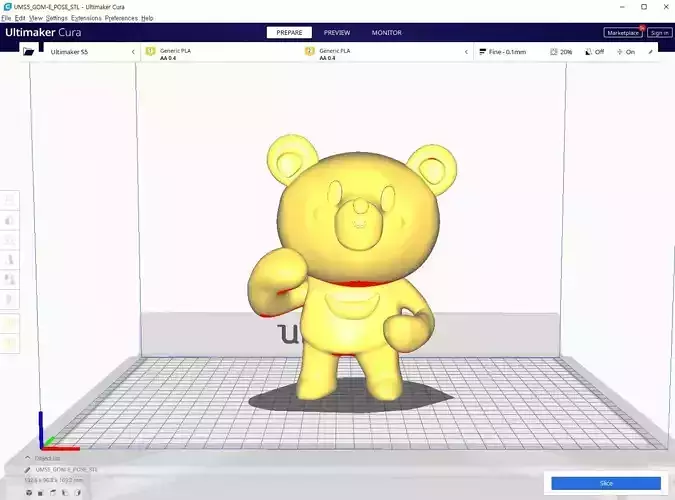Click the 20% infill setting
The image size is (675, 500).
[x=561, y=52]
